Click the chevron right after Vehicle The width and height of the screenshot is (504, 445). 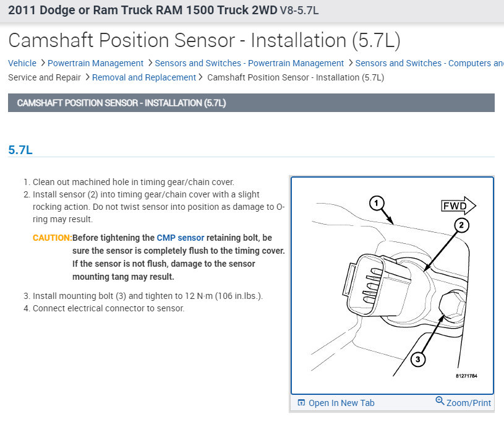(42, 63)
